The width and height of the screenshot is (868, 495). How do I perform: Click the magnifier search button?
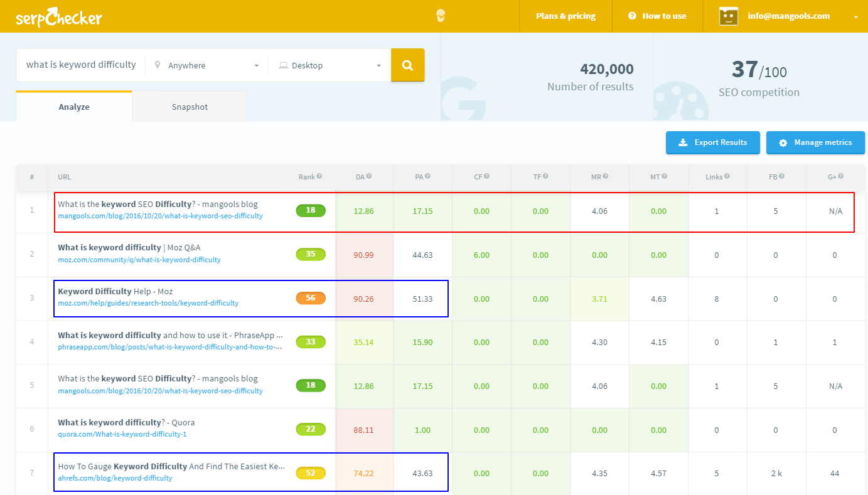click(x=407, y=65)
